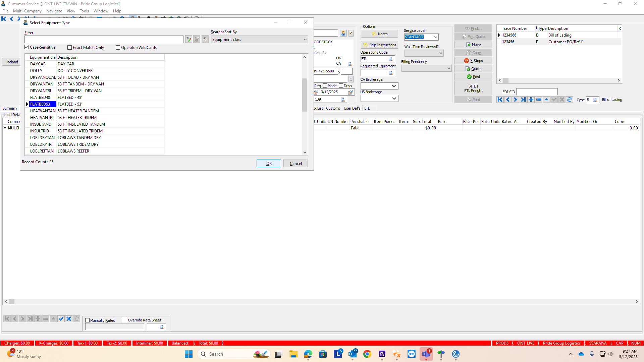Image resolution: width=644 pixels, height=362 pixels.
Task: Switch to the Customs tab
Action: pyautogui.click(x=333, y=108)
